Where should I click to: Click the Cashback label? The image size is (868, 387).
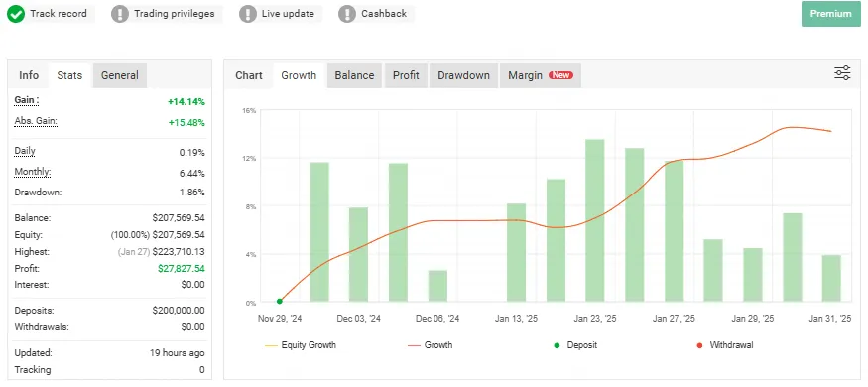(384, 14)
